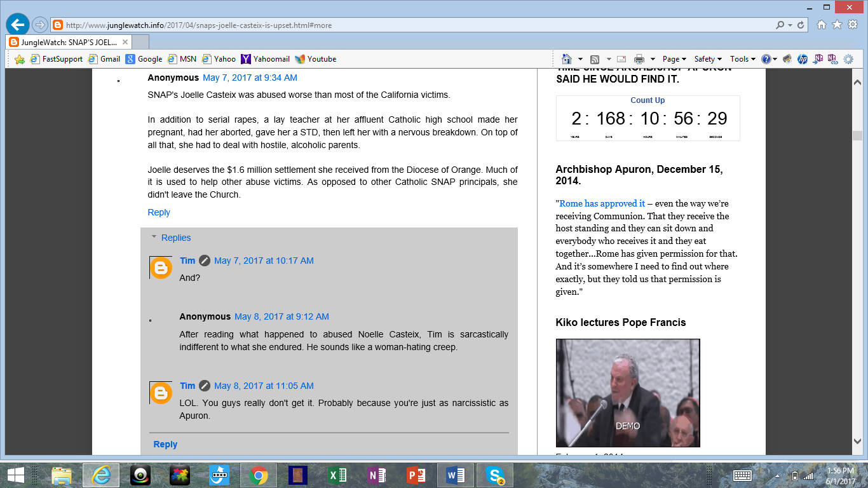868x488 pixels.
Task: Open the Page dropdown menu
Action: pyautogui.click(x=674, y=59)
